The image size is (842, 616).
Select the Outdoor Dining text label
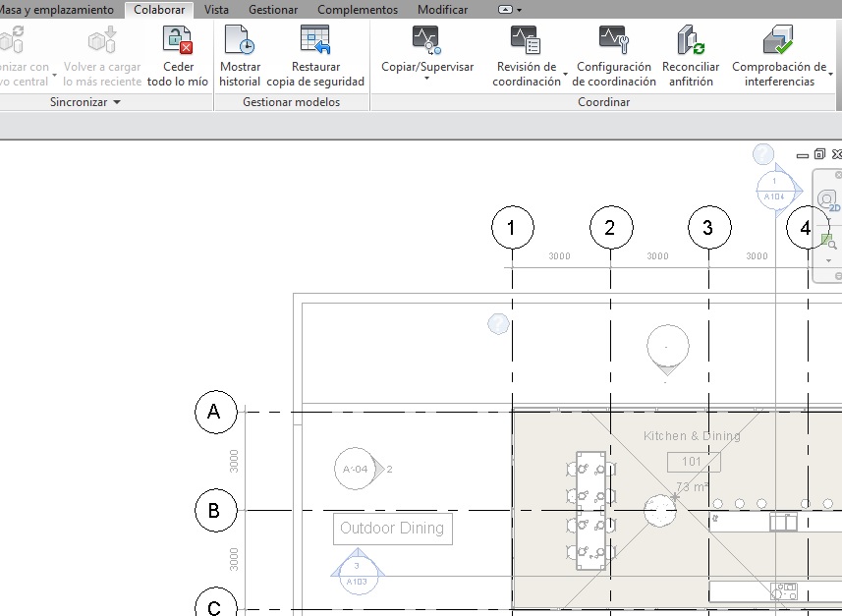point(392,528)
